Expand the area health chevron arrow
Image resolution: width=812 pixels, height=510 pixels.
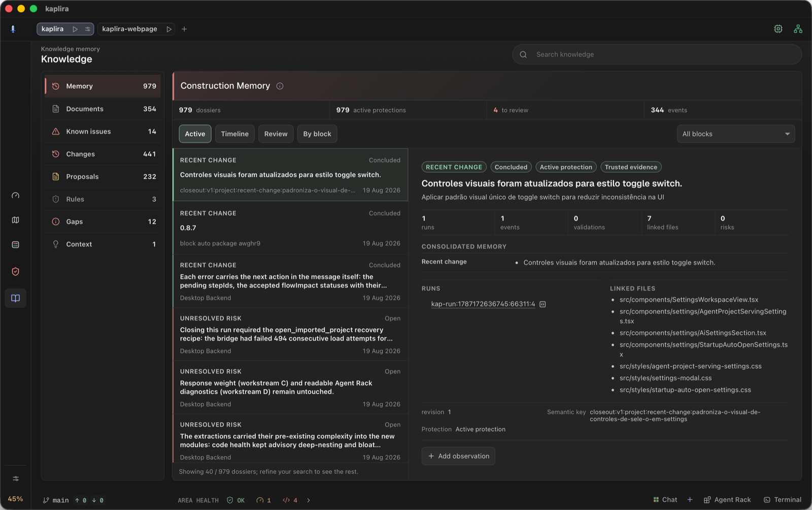309,500
